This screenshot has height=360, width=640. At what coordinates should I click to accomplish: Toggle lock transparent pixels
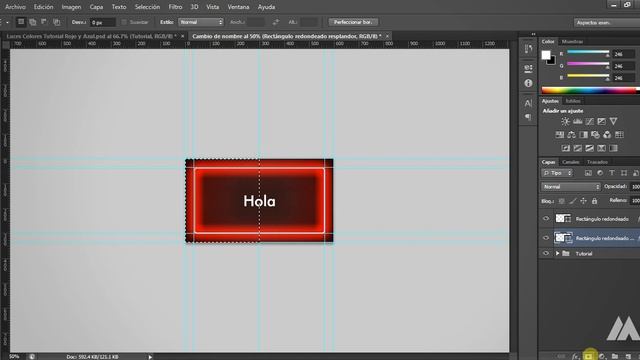[562, 201]
